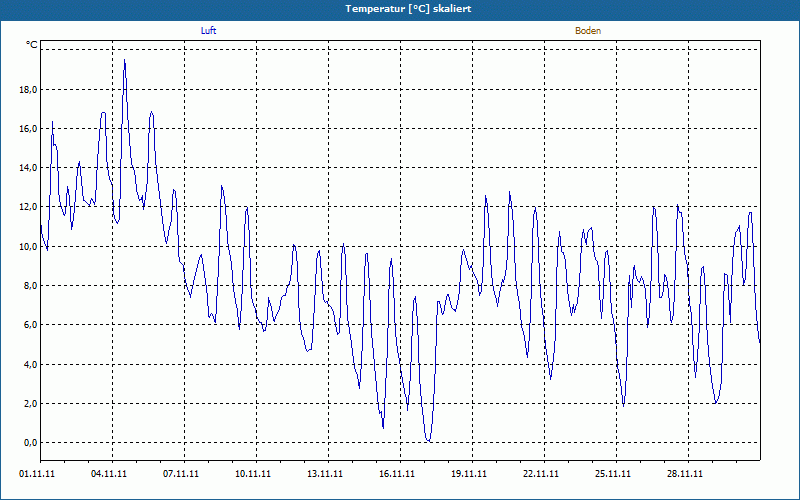Image resolution: width=800 pixels, height=500 pixels.
Task: Click the 4,0 y-axis value
Action: click(x=32, y=364)
